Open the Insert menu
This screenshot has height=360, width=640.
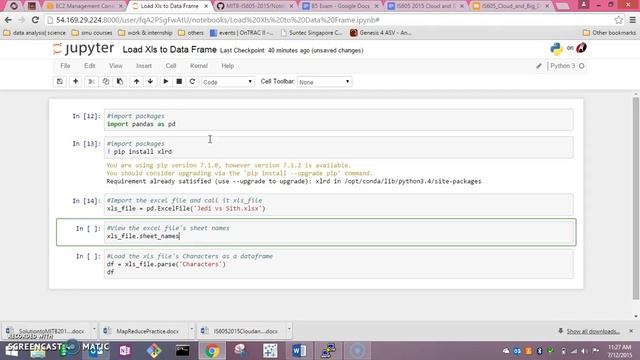[x=144, y=66]
